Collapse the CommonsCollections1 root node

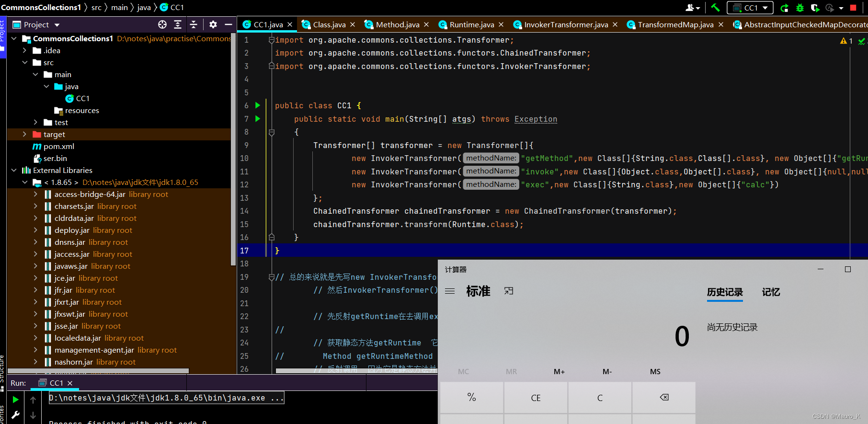14,38
